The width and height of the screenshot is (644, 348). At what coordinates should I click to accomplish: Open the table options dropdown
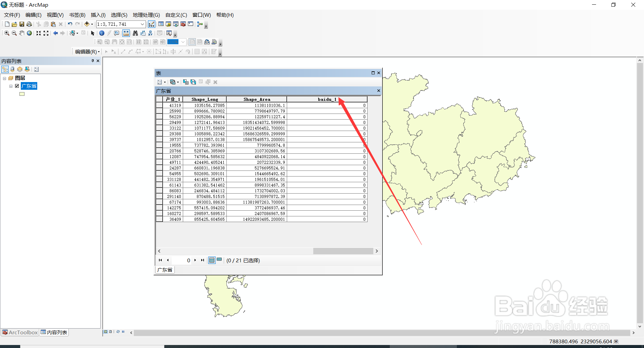click(161, 82)
